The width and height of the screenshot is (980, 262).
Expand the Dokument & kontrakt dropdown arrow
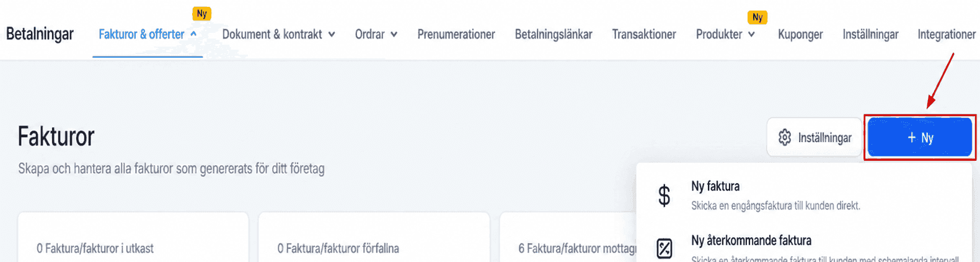coord(332,35)
